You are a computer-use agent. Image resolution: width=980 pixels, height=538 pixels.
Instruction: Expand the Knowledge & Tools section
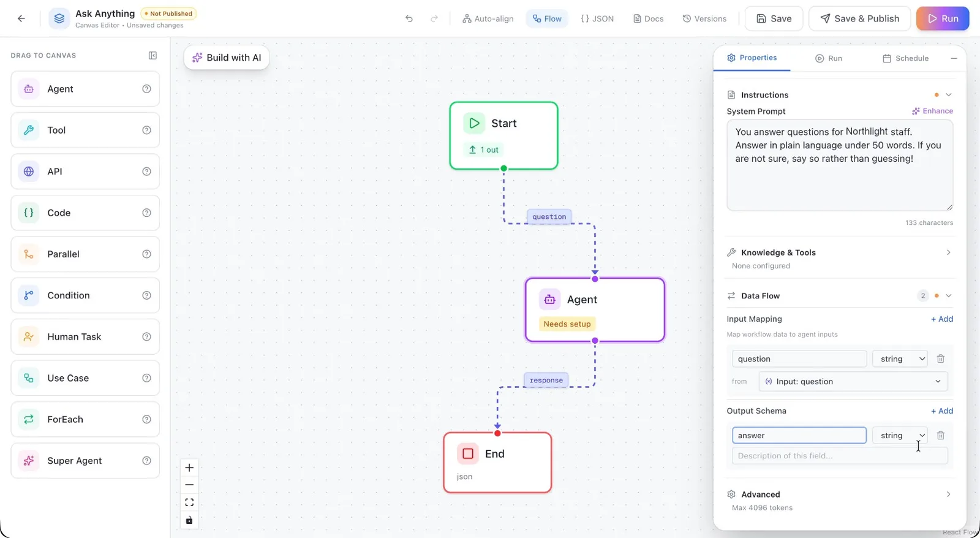pos(949,252)
